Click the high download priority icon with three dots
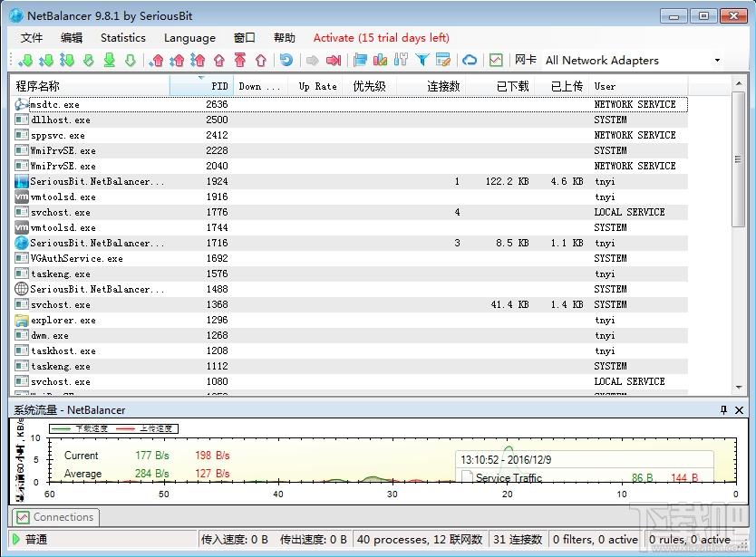Screen dimensions: 756x557 67,61
